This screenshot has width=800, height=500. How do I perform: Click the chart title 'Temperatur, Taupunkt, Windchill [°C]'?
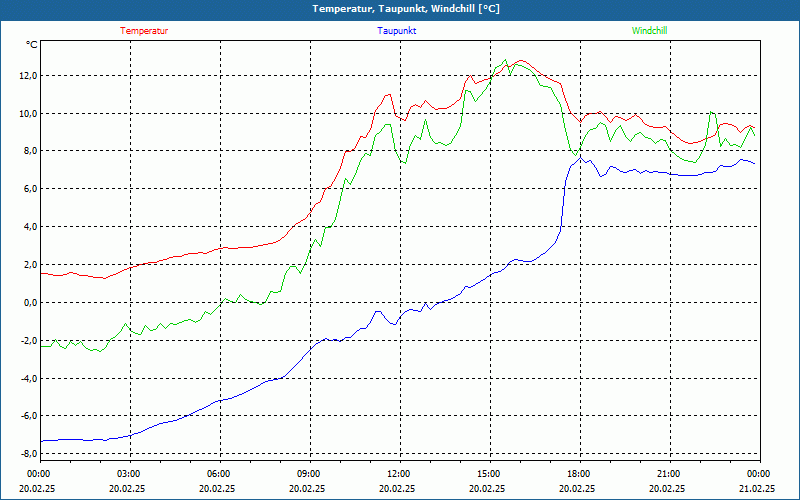(x=406, y=9)
